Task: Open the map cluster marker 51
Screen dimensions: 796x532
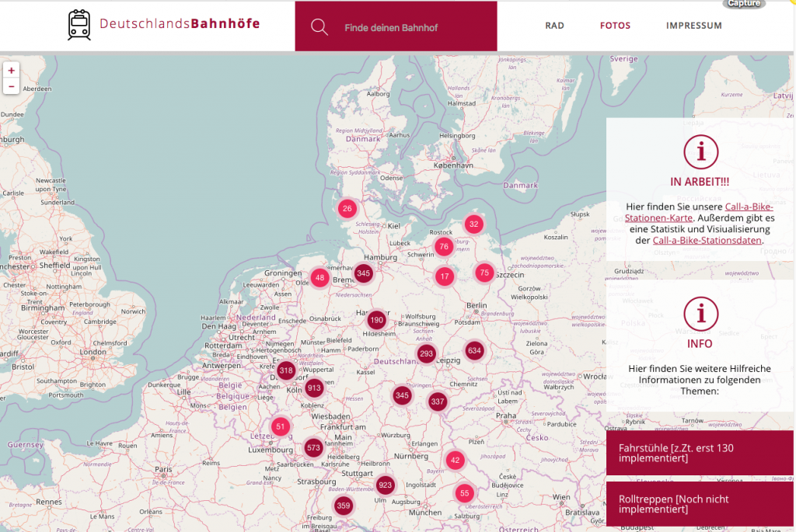Action: (280, 426)
